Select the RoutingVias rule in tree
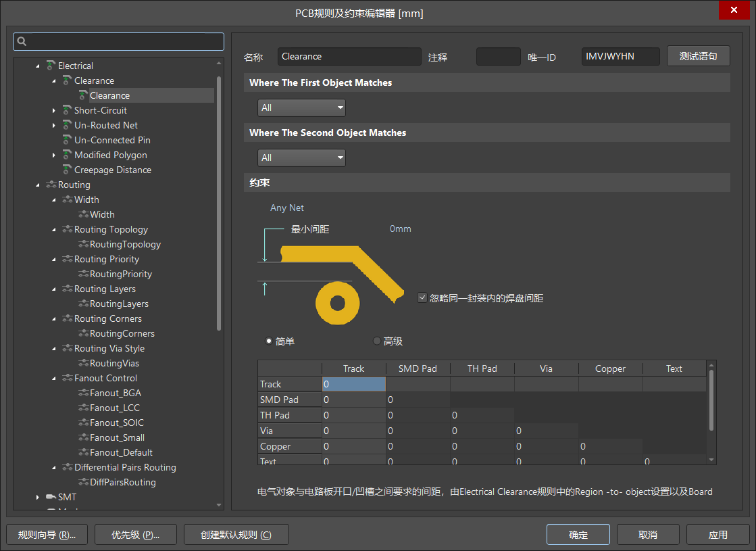The height and width of the screenshot is (551, 756). [x=114, y=363]
